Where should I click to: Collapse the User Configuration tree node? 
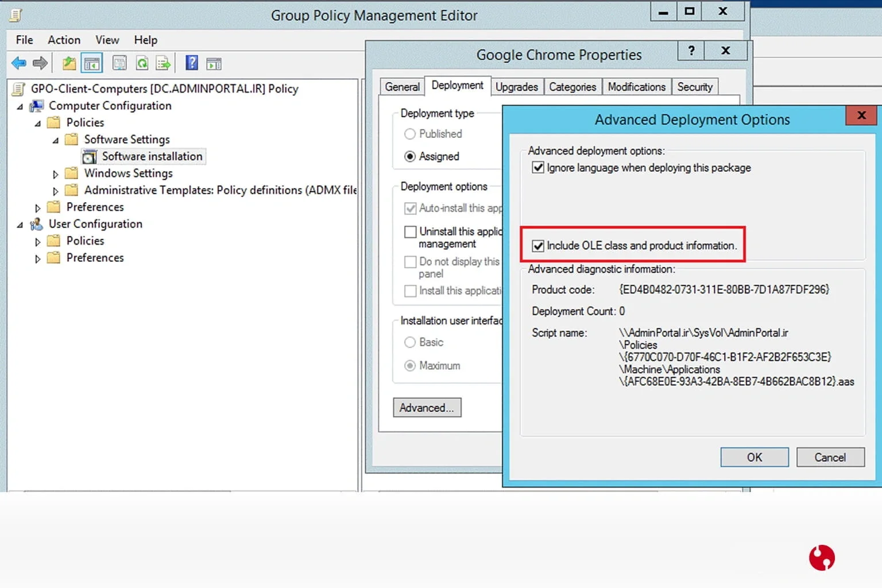coord(20,225)
